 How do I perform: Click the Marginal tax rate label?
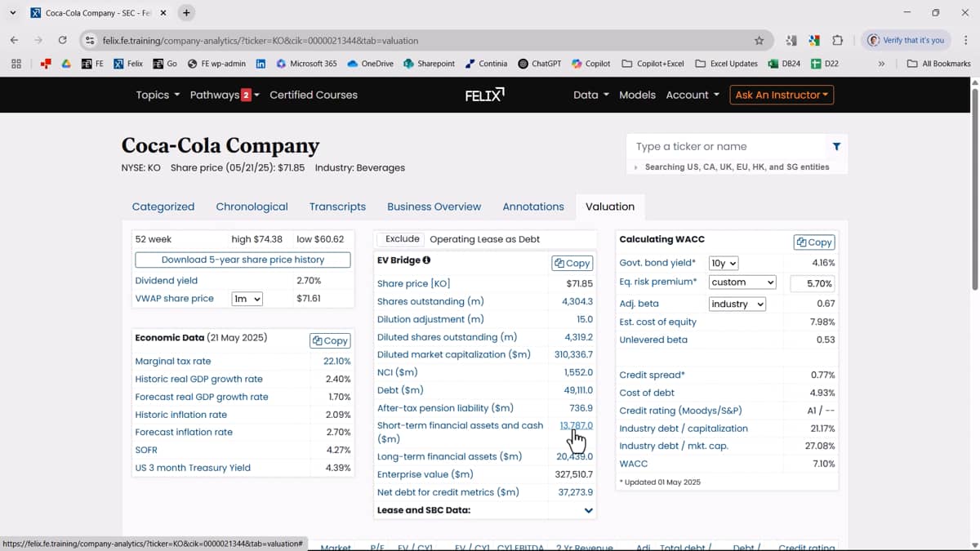click(x=172, y=361)
